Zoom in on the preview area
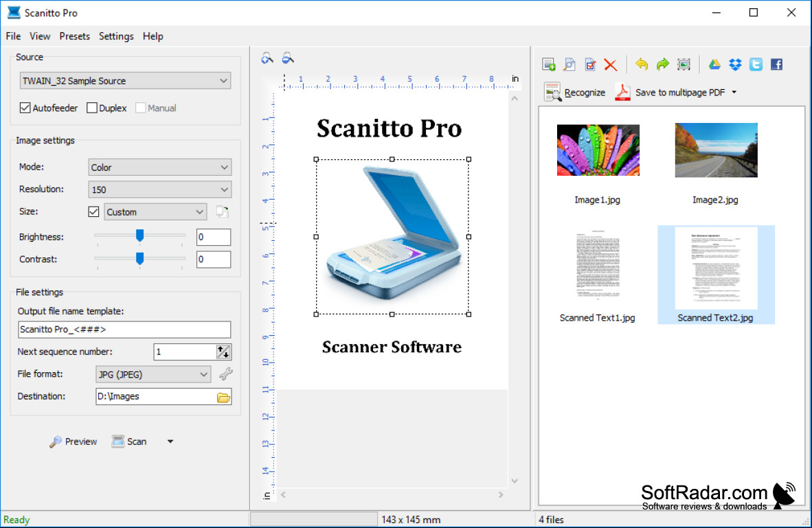Screen dimensions: 812x528 [x=267, y=58]
